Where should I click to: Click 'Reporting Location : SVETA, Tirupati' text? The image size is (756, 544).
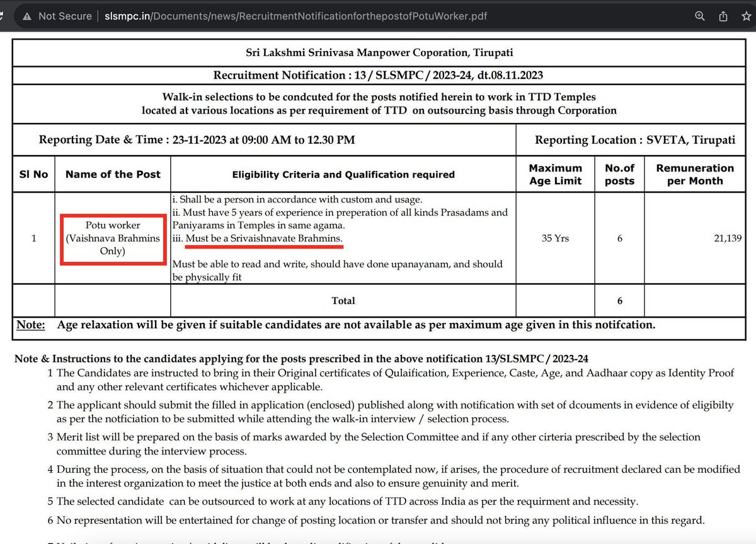(635, 140)
